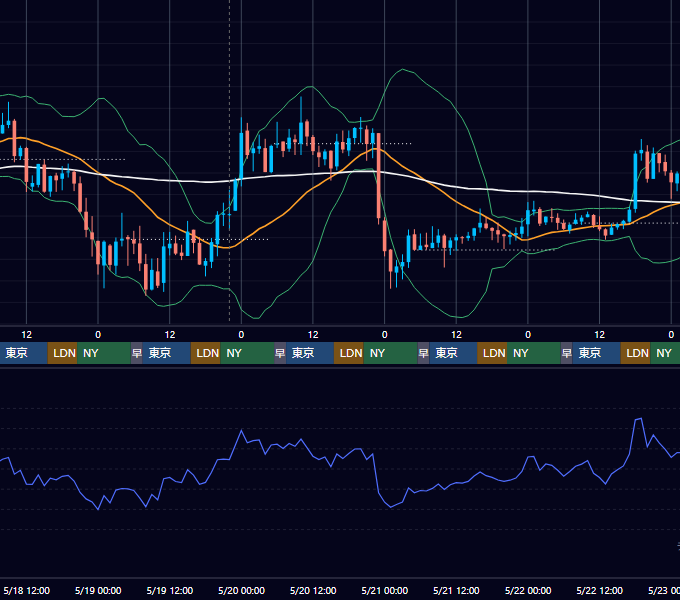Click the 5/19 00:00 date label
This screenshot has width=680, height=600.
coord(98,590)
